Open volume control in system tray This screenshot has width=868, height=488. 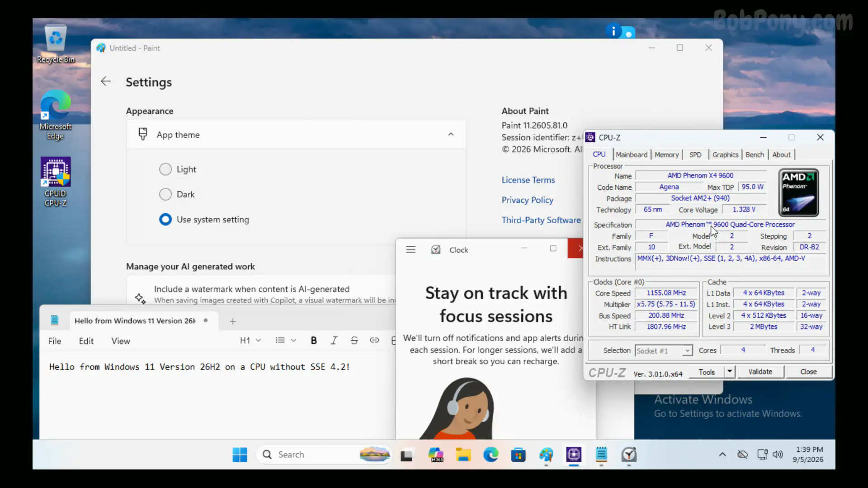tap(778, 455)
